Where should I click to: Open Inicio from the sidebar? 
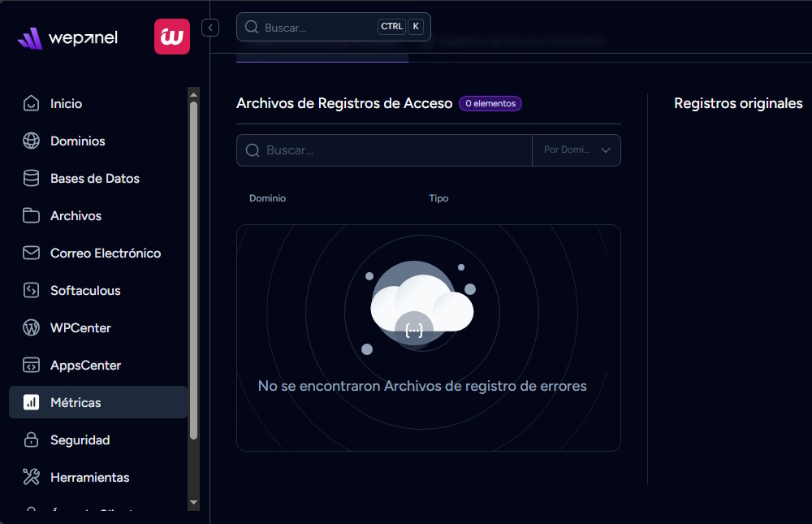pyautogui.click(x=66, y=104)
